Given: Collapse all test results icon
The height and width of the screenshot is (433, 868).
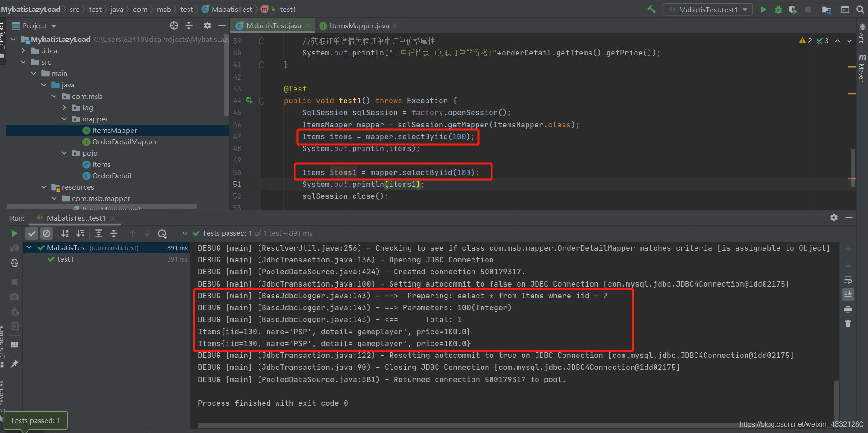Looking at the screenshot, I should [x=114, y=233].
